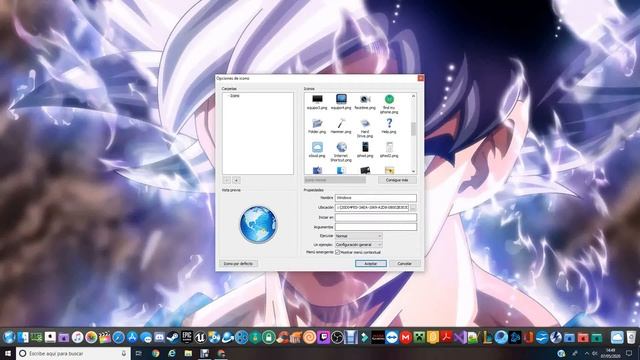Click the Finder icon in the dock

tap(22, 337)
